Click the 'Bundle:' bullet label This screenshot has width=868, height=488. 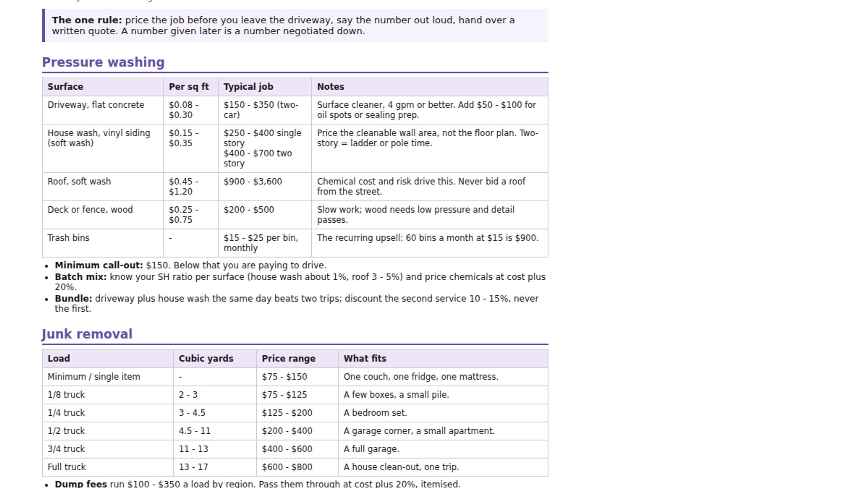[74, 299]
